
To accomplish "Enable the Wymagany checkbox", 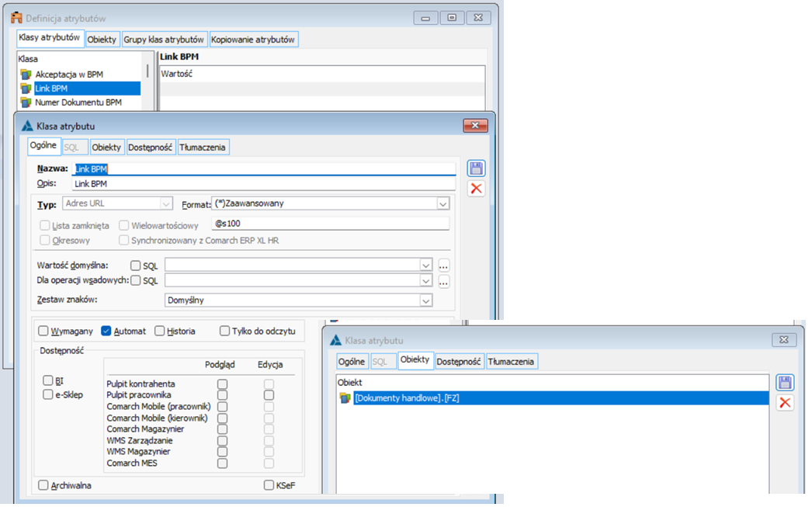I will [x=43, y=331].
